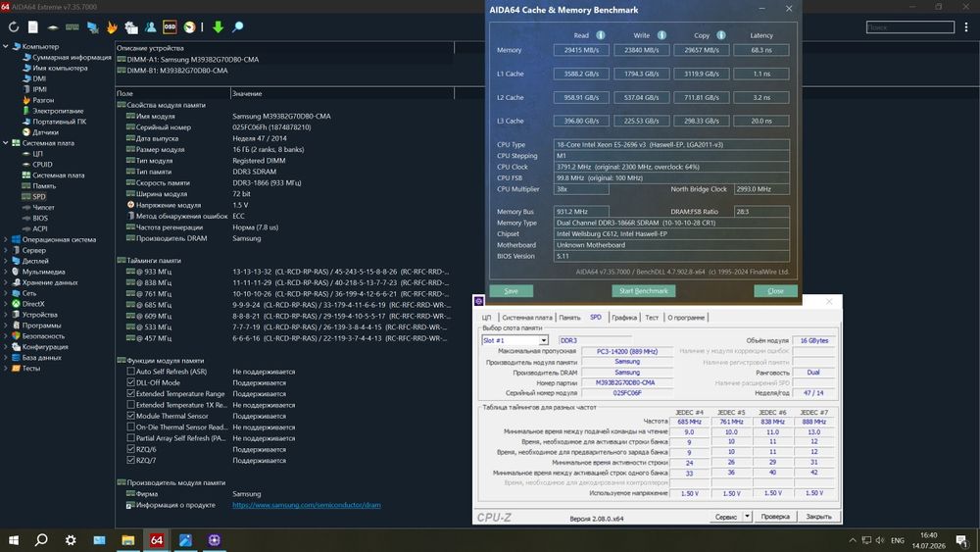This screenshot has width=980, height=552.
Task: Click the Write info icon in benchmark
Action: [661, 35]
